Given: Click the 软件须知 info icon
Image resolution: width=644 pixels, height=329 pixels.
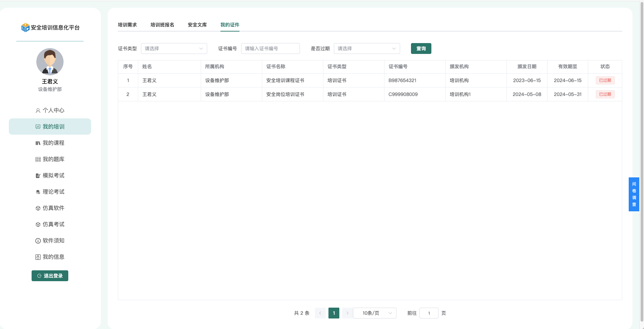Looking at the screenshot, I should click(38, 241).
